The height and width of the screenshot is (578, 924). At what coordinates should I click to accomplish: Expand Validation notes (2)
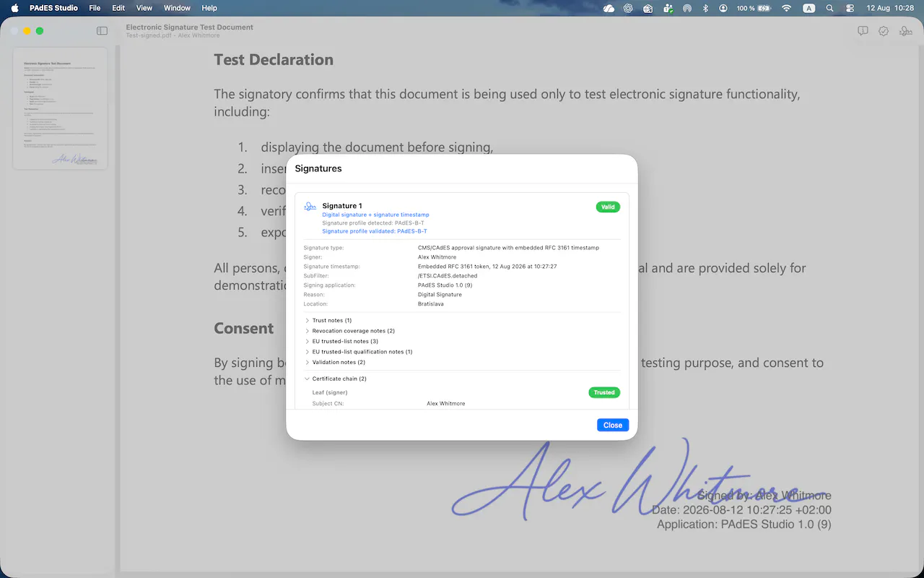(x=335, y=362)
